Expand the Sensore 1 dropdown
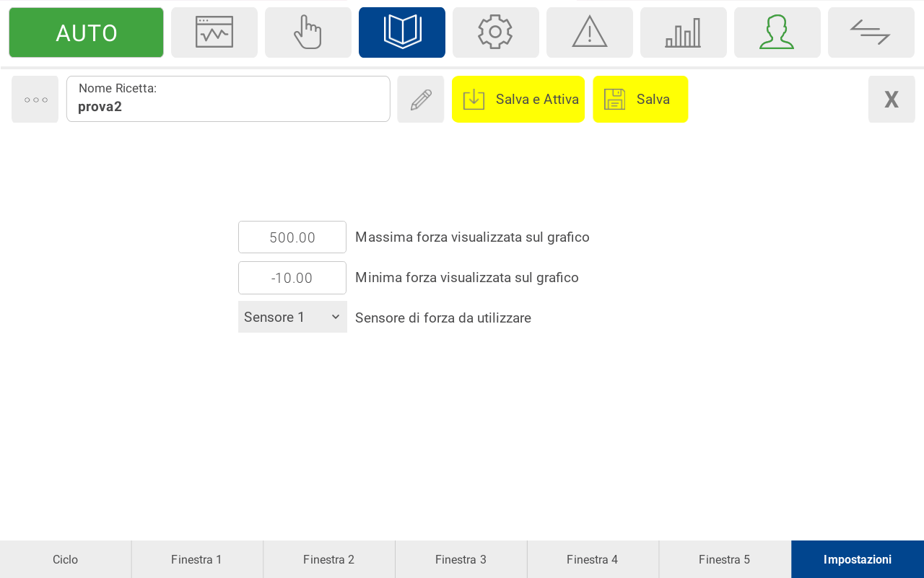 click(x=292, y=318)
